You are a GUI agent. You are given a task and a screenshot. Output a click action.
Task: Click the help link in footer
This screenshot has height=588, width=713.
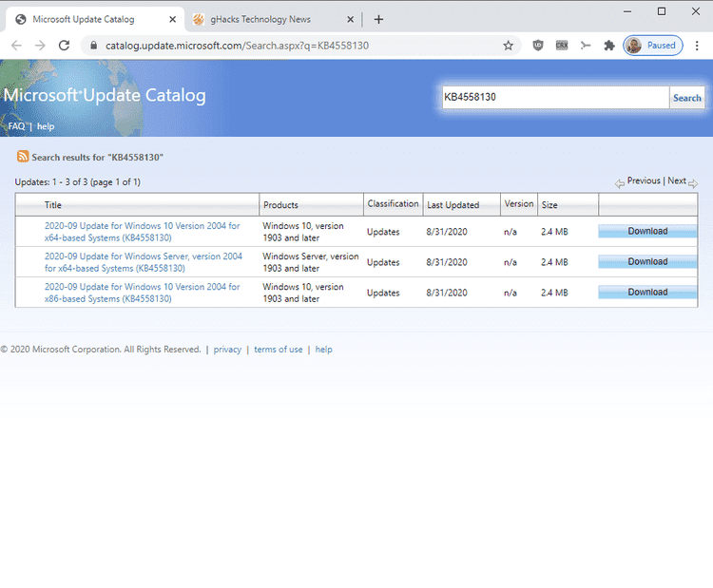point(324,350)
